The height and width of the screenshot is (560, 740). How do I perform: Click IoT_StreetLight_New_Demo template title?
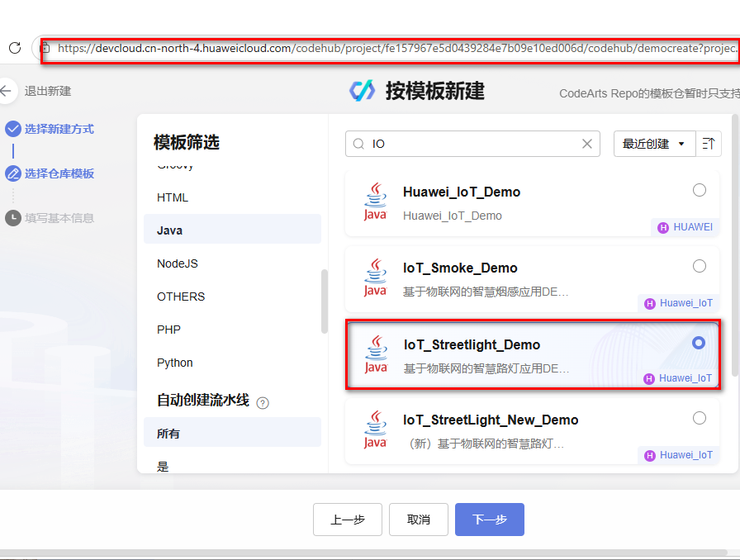pos(491,420)
